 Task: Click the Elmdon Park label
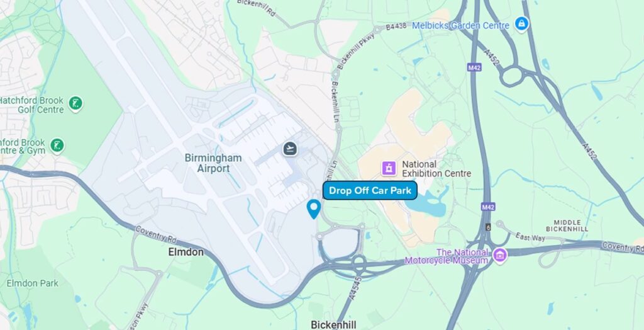tap(33, 283)
